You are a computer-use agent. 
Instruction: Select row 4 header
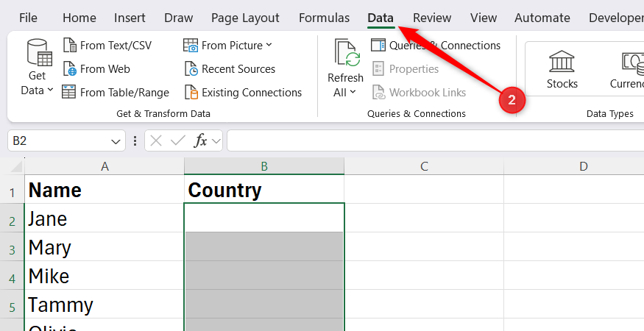tap(12, 276)
